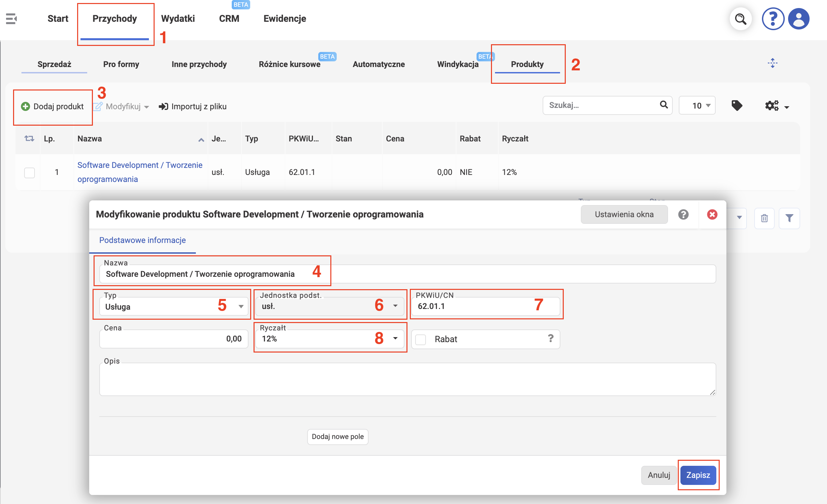Click the filter funnel icon
Viewport: 827px width, 504px height.
pos(789,218)
